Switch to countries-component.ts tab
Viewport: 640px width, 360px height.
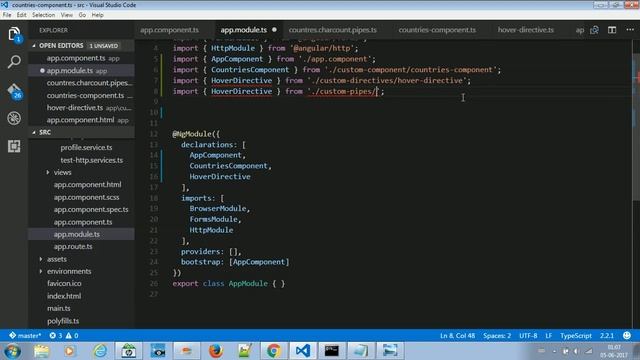(437, 30)
